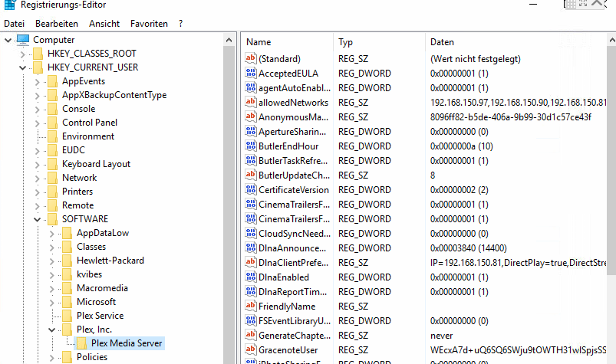This screenshot has height=364, width=616.
Task: Click the Plex Media Server folder icon
Action: (82, 343)
